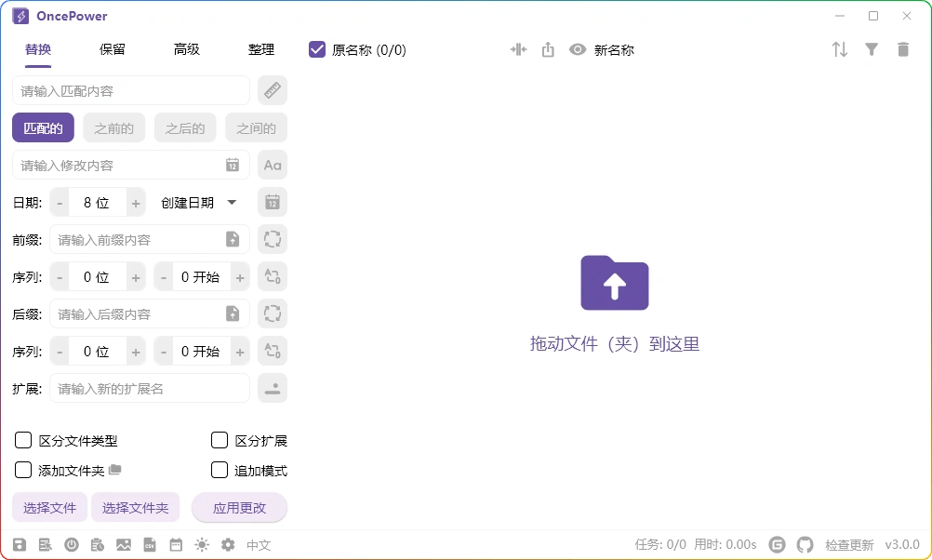Open the GitHub repository icon
Image resolution: width=932 pixels, height=560 pixels.
806,545
